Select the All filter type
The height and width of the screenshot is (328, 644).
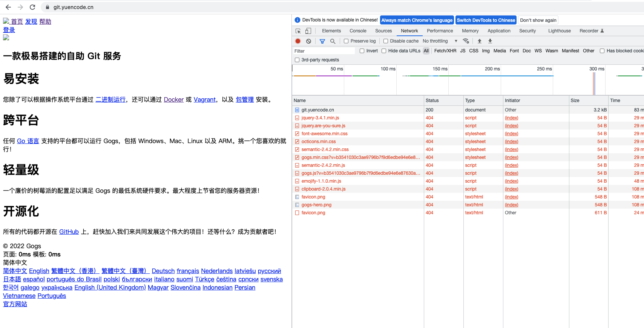[426, 51]
